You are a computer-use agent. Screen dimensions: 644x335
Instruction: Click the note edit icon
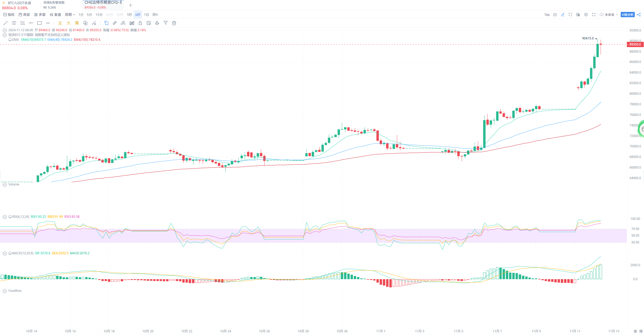click(x=149, y=23)
